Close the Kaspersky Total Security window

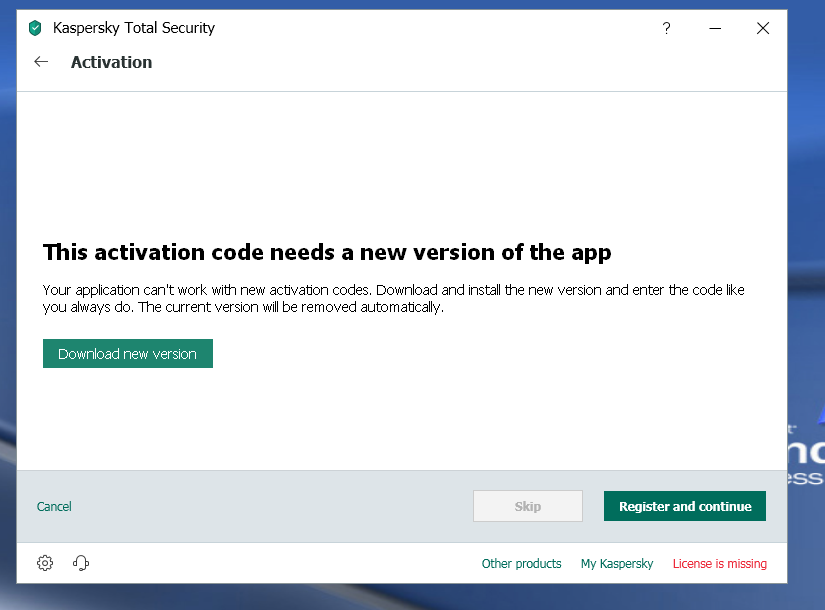pos(763,28)
